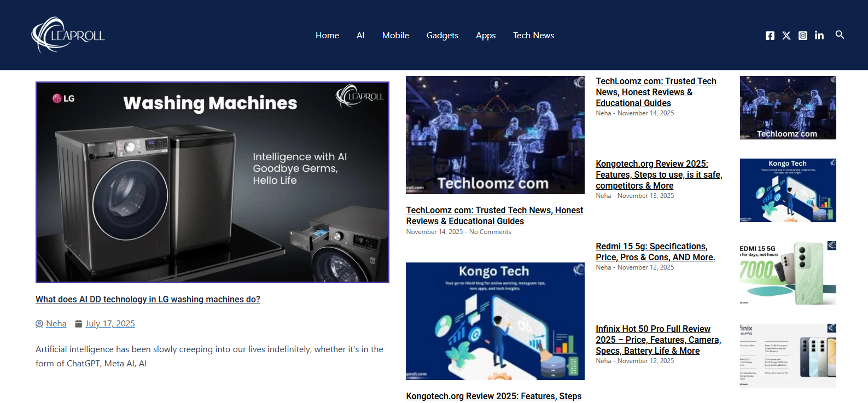868x403 pixels.
Task: Click the large Kongo Tech thumbnail image
Action: click(x=495, y=321)
